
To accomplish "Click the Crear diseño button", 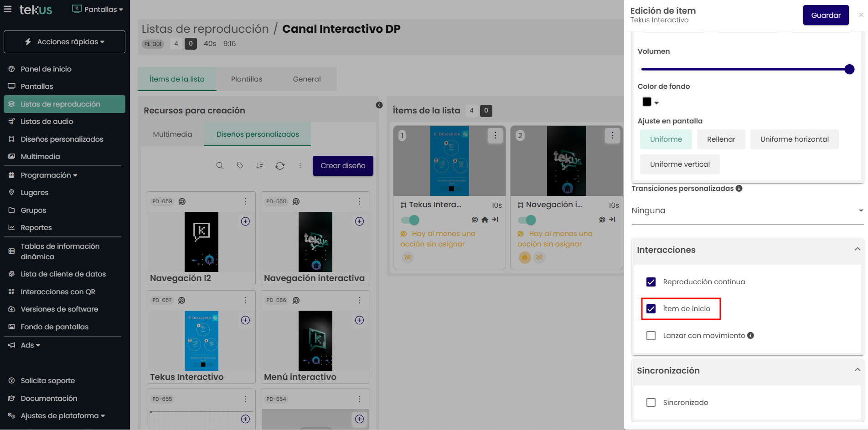I will 343,166.
